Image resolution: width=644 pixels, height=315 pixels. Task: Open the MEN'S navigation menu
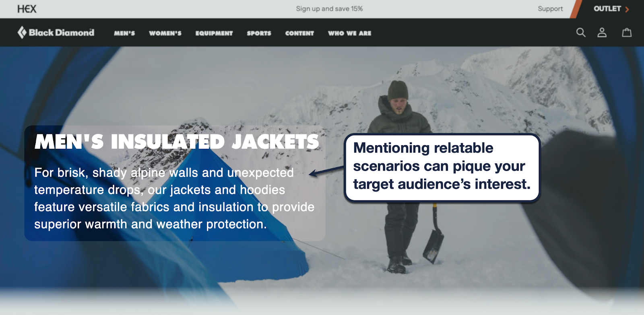(x=124, y=33)
